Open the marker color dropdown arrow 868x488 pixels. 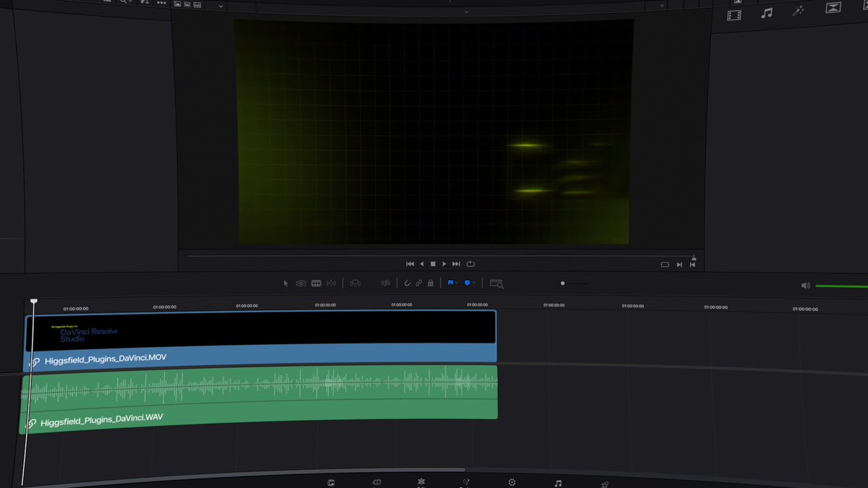click(474, 283)
